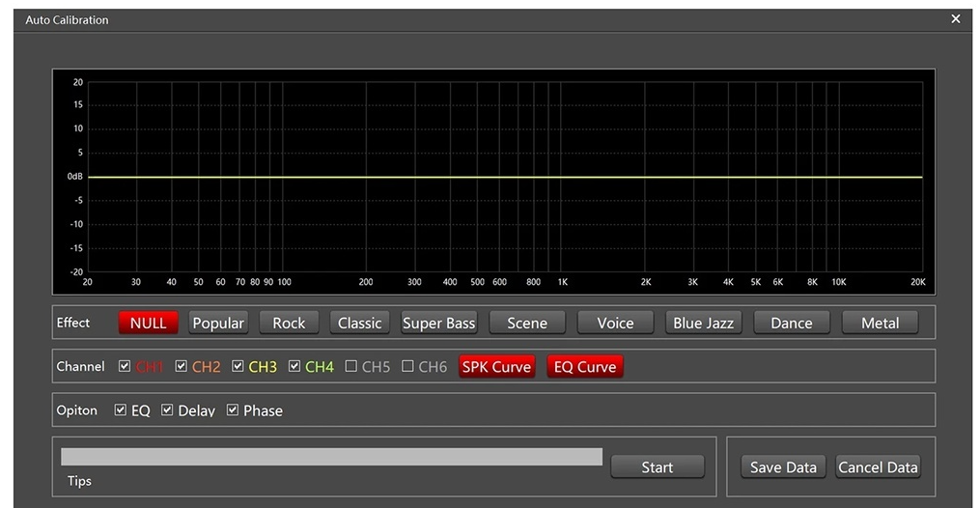Toggle the EQ Curve display
Viewport: 980px width, 508px height.
click(585, 367)
